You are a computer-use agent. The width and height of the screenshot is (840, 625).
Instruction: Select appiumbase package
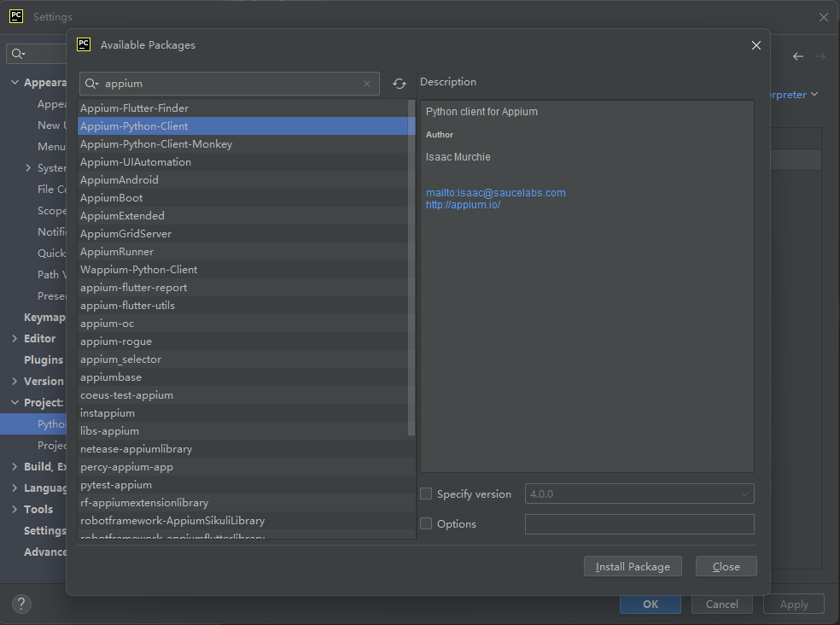click(242, 377)
